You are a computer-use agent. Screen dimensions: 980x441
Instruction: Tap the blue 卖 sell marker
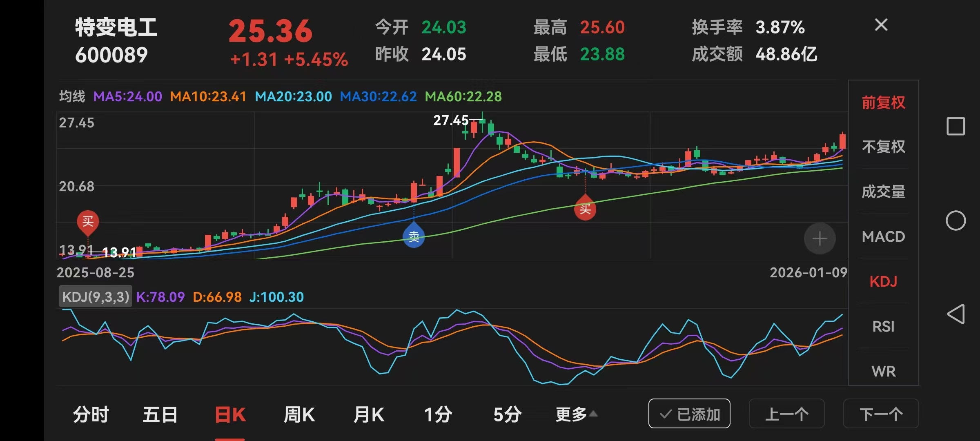[x=414, y=236]
